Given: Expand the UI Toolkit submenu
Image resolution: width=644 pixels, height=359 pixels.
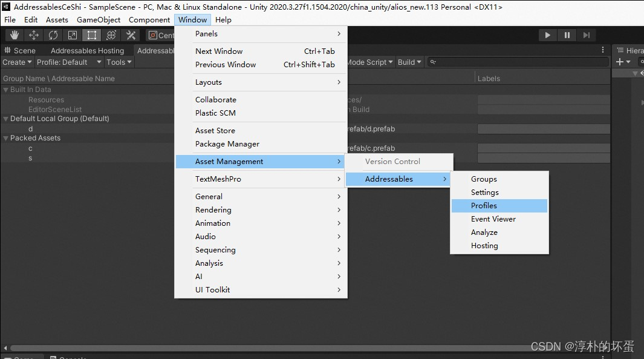Looking at the screenshot, I should pos(261,289).
